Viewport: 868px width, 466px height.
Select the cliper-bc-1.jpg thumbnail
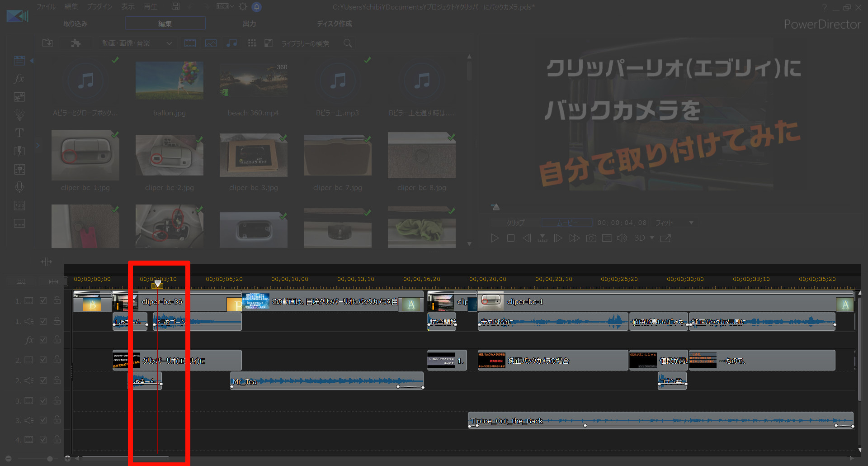(85, 155)
